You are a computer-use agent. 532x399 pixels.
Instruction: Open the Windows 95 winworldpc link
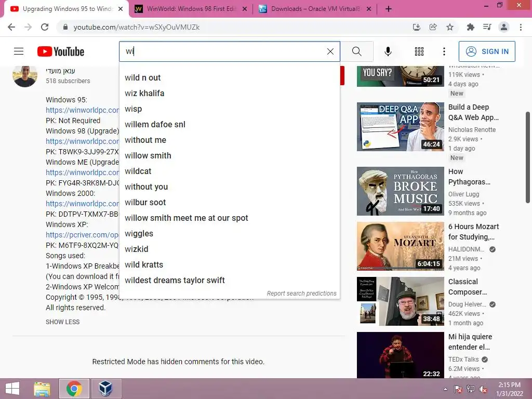coord(83,110)
